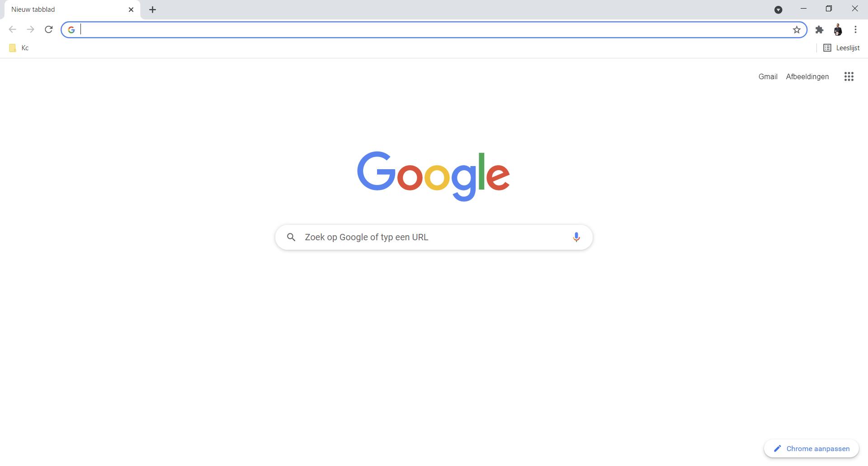The height and width of the screenshot is (466, 868).
Task: Open a new tab with plus button
Action: click(x=152, y=10)
